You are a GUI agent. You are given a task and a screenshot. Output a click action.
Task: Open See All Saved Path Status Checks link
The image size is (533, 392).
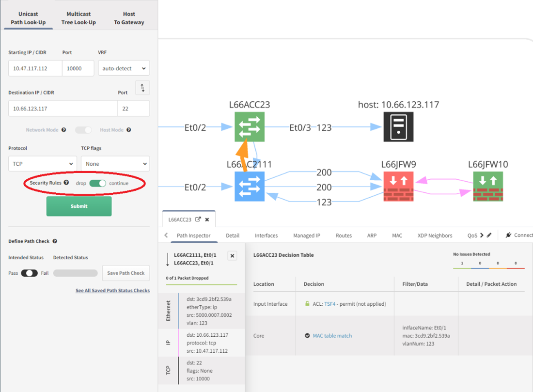(112, 290)
